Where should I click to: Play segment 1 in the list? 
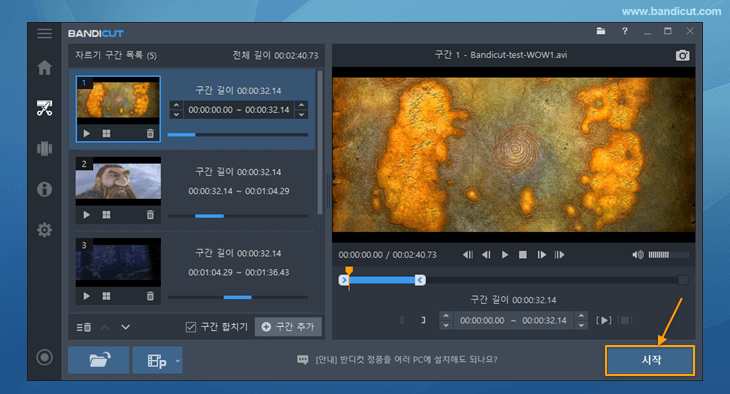tap(87, 134)
